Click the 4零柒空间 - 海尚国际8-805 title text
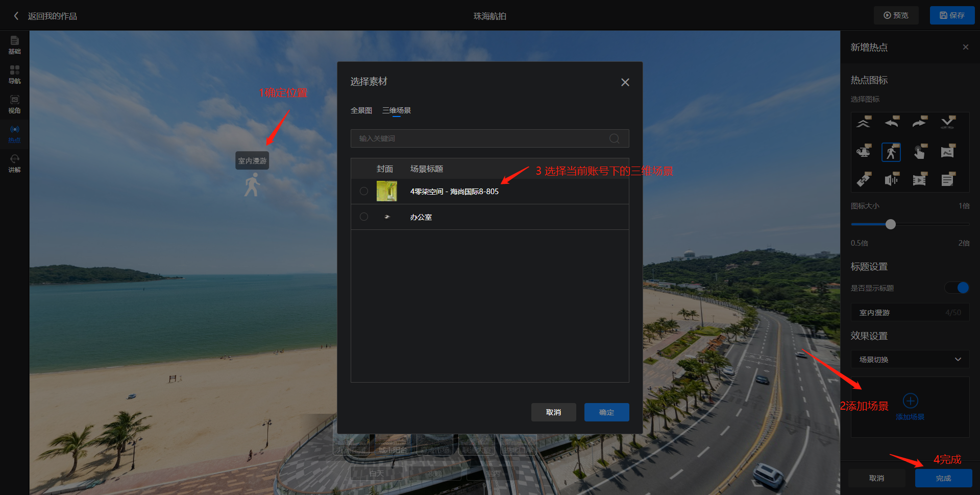 point(454,192)
